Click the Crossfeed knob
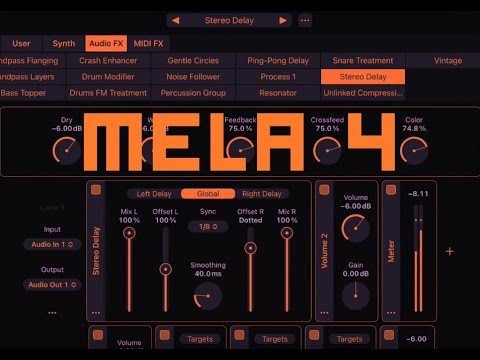This screenshot has width=480, height=360. pos(327,150)
